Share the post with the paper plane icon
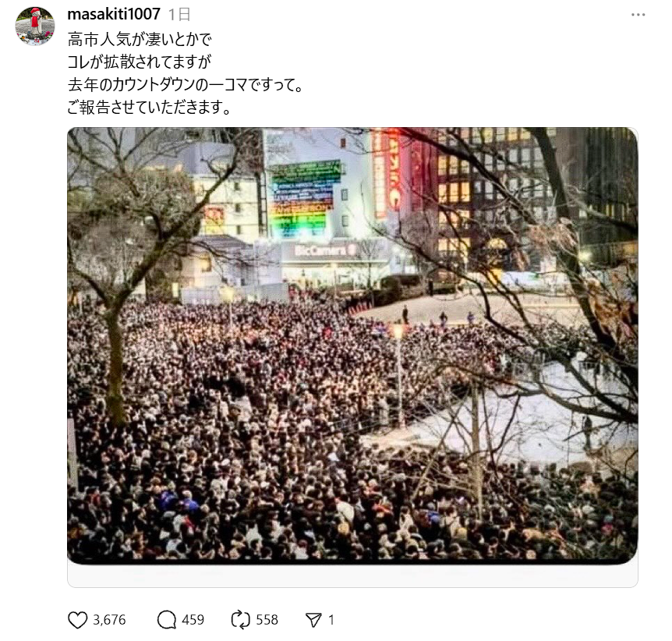Image resolution: width=672 pixels, height=641 pixels. pyautogui.click(x=313, y=620)
